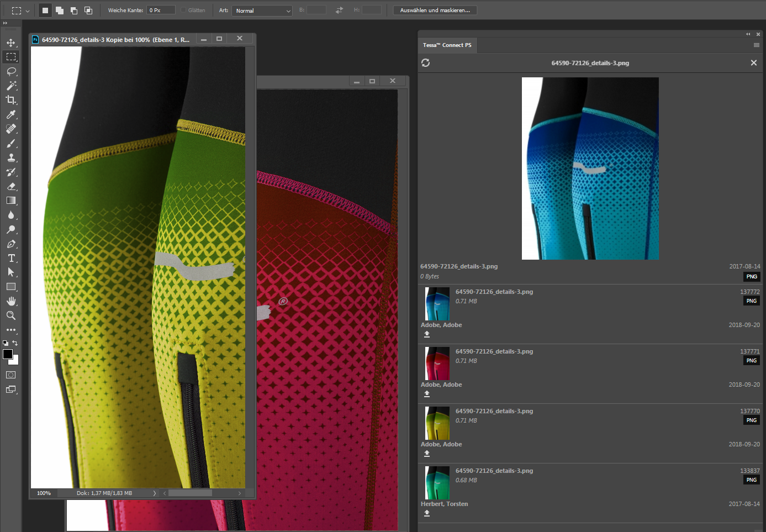
Task: Open the marquee tool preset dropdown
Action: tap(28, 10)
